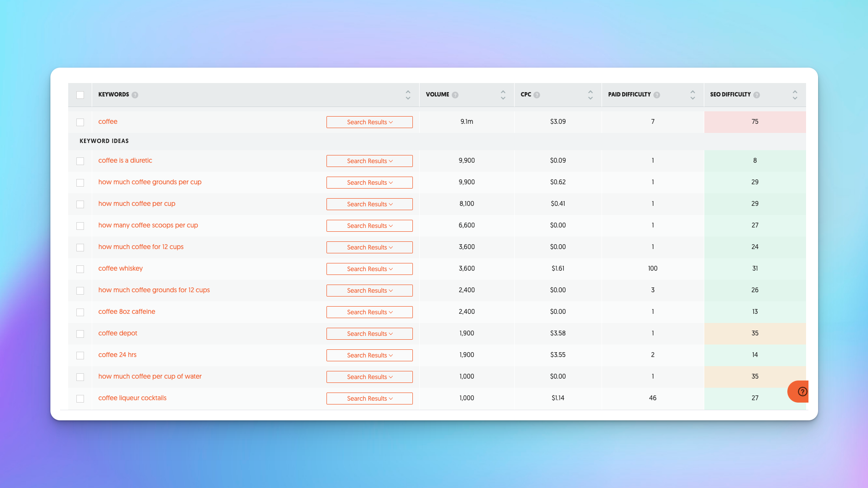Sort table by Volume column arrows
868x488 pixels.
503,95
